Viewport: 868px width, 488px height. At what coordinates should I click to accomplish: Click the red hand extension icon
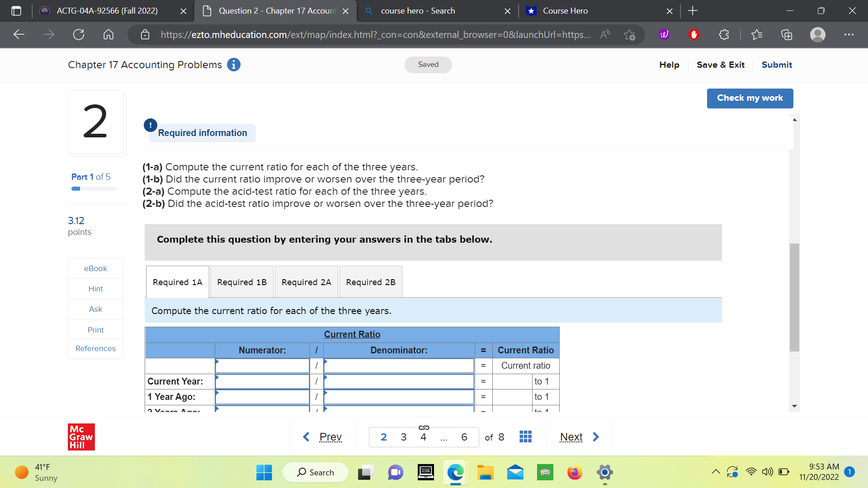pyautogui.click(x=694, y=34)
